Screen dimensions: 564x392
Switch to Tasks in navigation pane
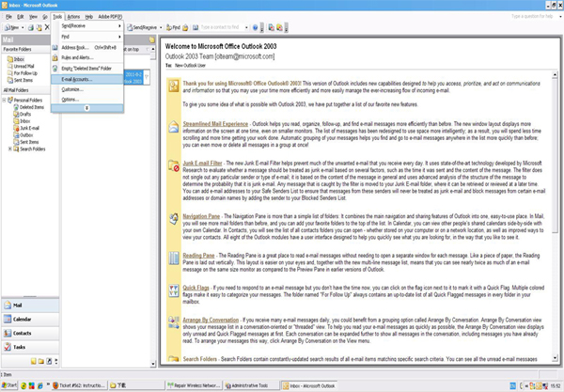click(30, 347)
